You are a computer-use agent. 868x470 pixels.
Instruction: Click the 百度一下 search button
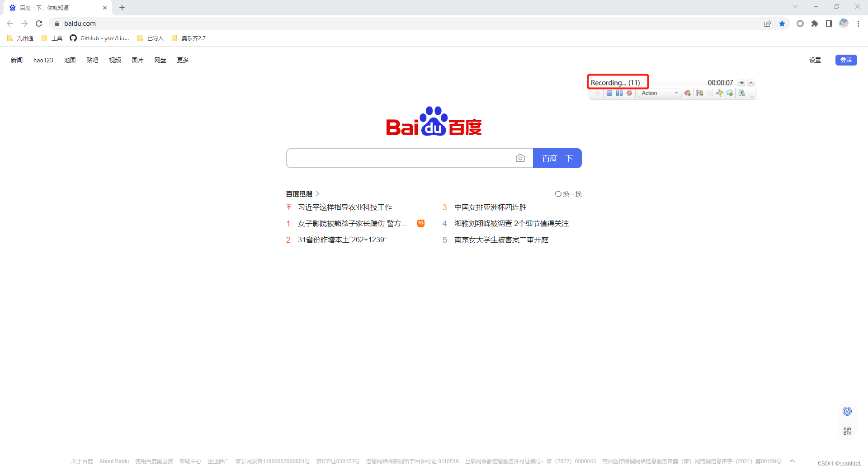tap(557, 158)
